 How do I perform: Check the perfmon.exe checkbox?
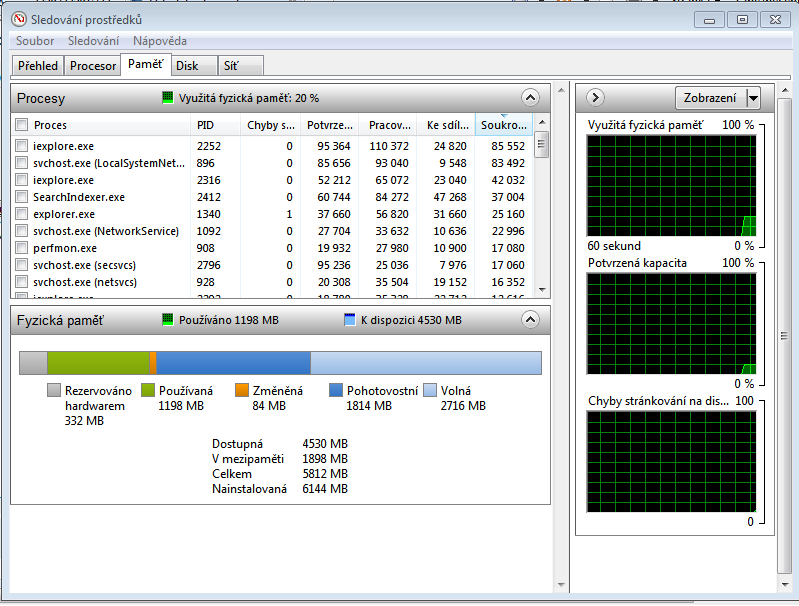[21, 248]
